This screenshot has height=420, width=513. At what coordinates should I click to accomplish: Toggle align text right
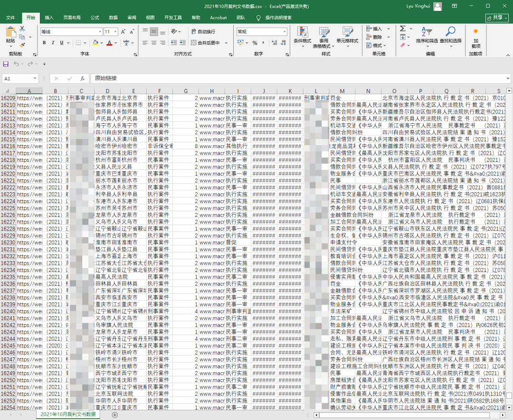[x=162, y=43]
